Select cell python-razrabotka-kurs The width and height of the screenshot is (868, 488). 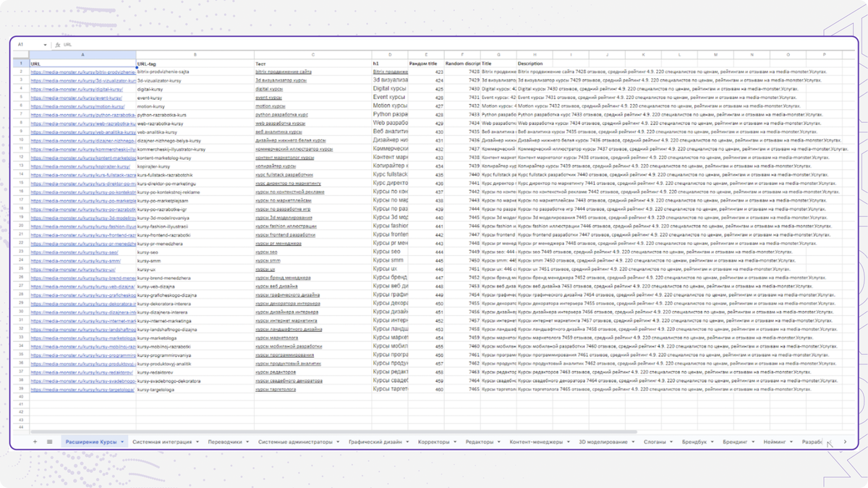(x=195, y=115)
